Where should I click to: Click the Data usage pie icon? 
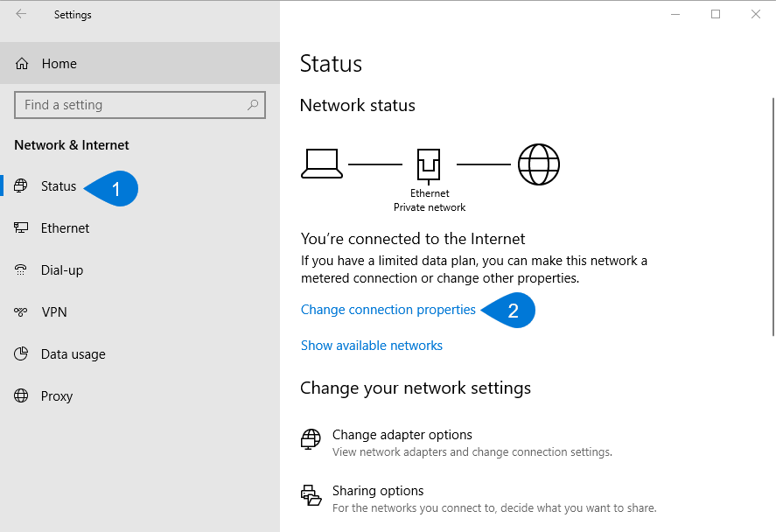[x=21, y=353]
